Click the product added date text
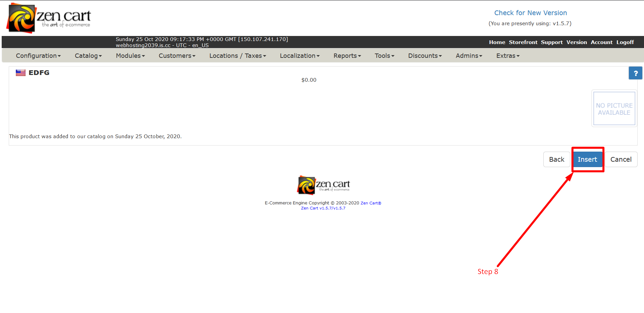The width and height of the screenshot is (644, 313). [x=95, y=136]
